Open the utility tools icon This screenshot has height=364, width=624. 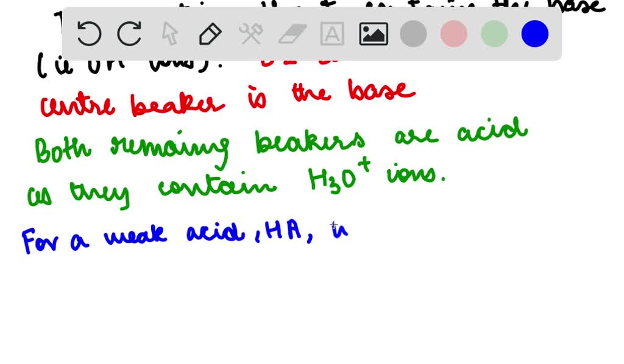click(250, 33)
